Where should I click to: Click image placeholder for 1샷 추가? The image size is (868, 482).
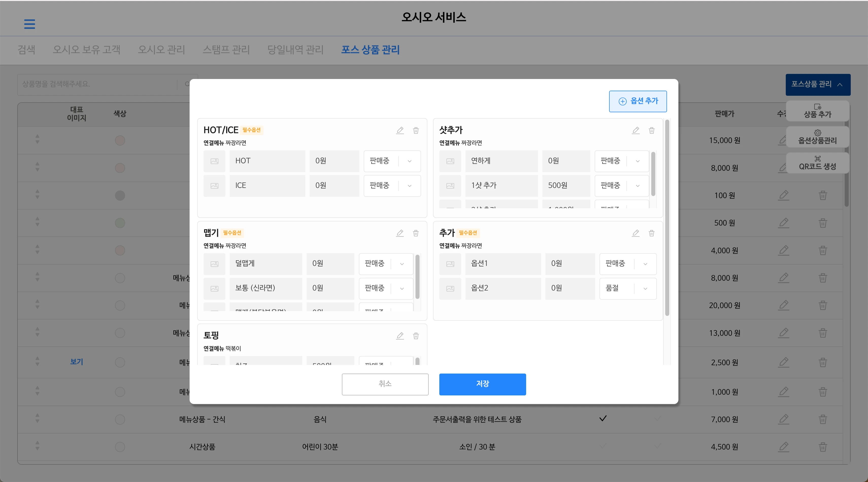[x=450, y=186]
